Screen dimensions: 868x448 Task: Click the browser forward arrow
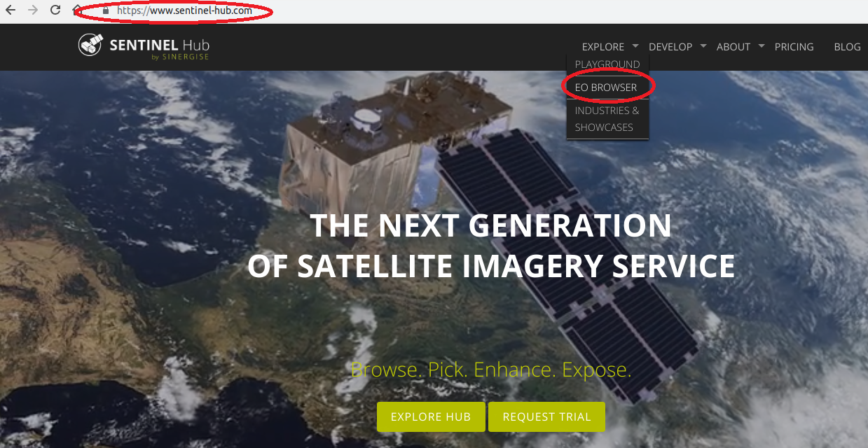tap(32, 10)
